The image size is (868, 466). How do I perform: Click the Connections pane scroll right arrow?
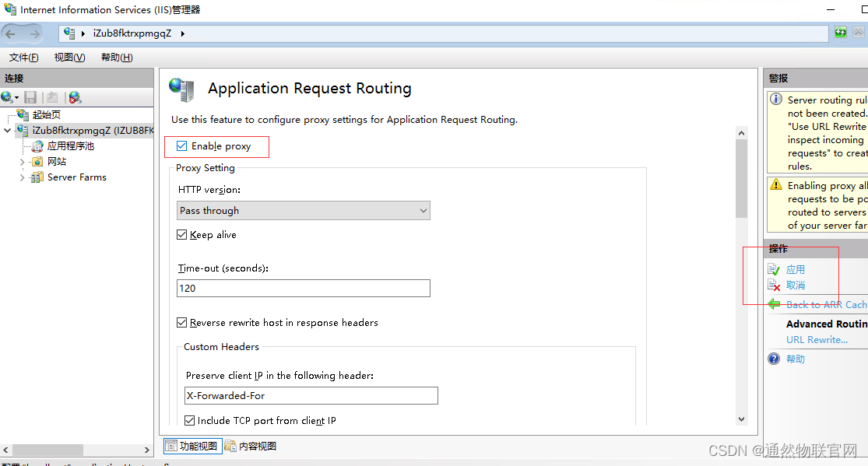tap(146, 450)
